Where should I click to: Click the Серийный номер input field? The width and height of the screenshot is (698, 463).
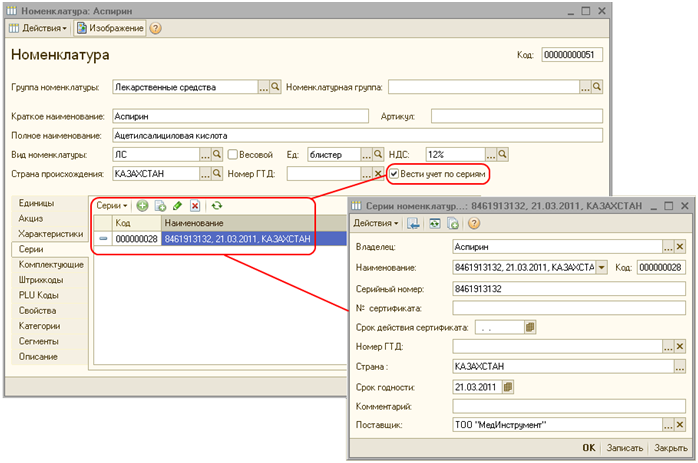(x=569, y=288)
